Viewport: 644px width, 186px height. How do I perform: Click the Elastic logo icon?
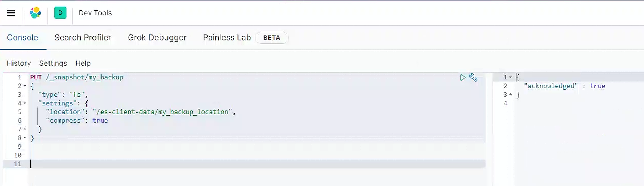pyautogui.click(x=35, y=13)
